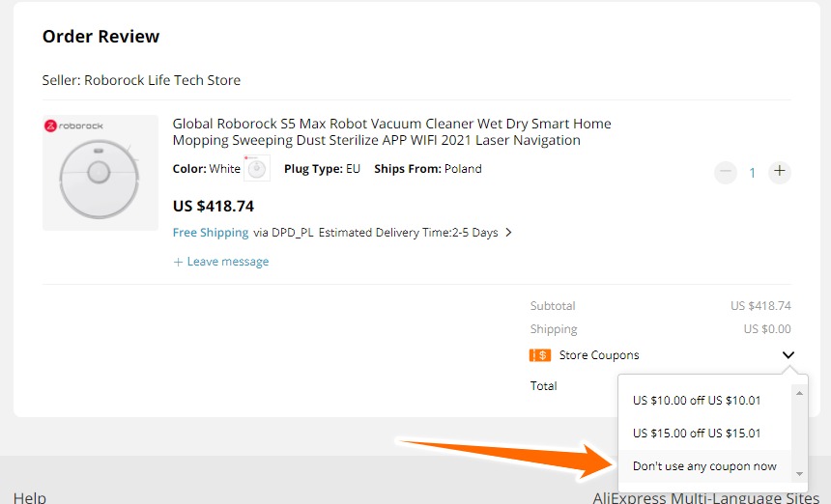Click the Free Shipping link
831x504 pixels.
[x=211, y=233]
